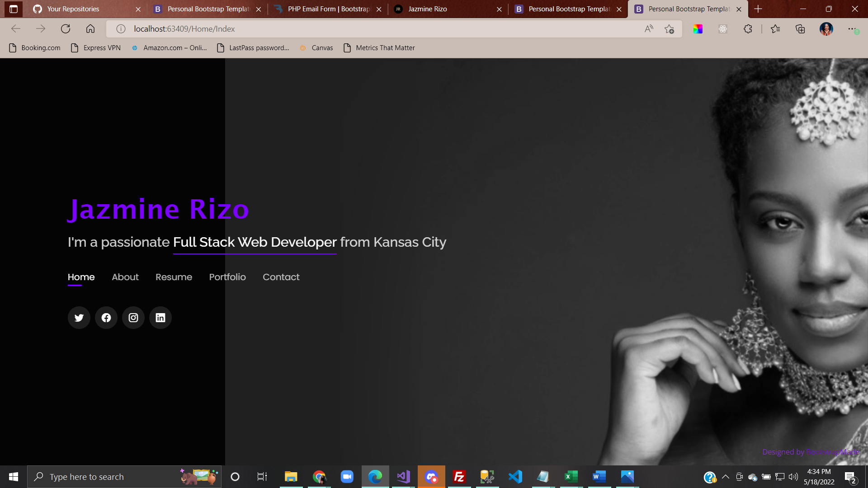868x488 pixels.
Task: Open the Instagram social icon
Action: point(133,318)
